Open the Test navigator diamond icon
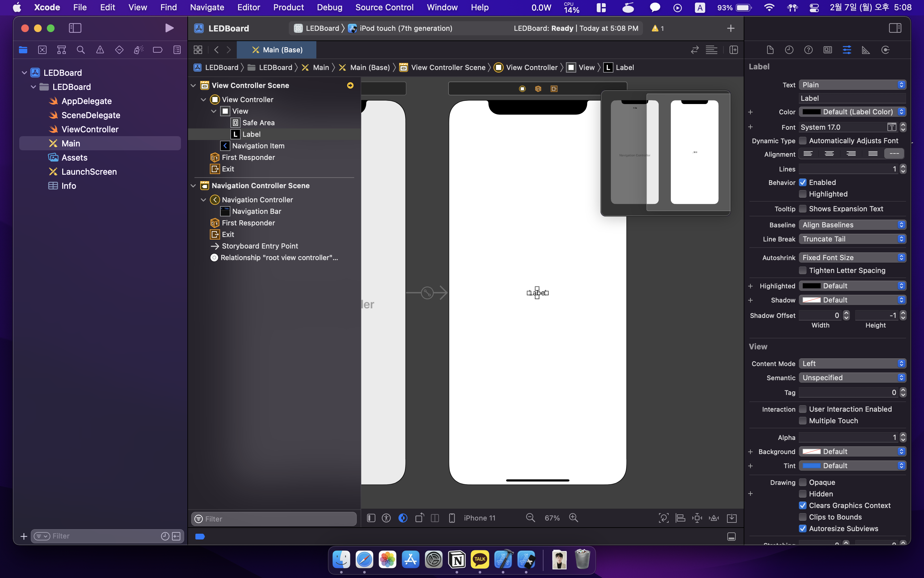 tap(119, 50)
